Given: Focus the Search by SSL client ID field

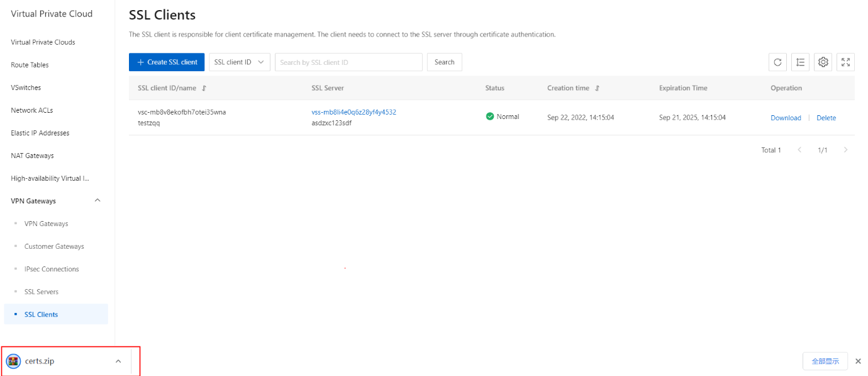Looking at the screenshot, I should 348,62.
